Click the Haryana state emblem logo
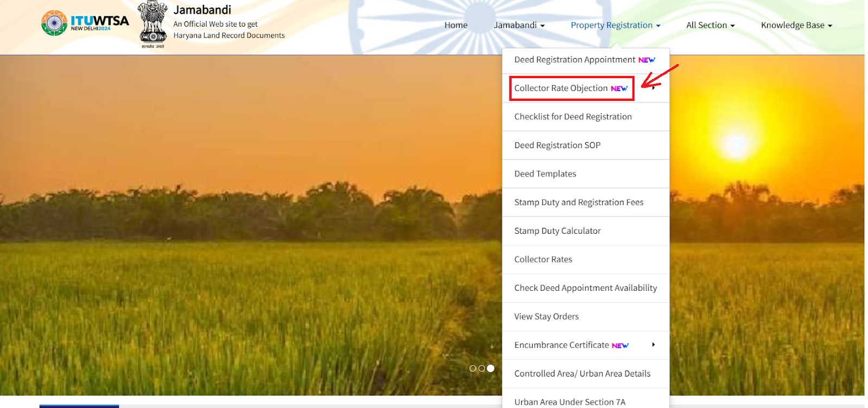The image size is (868, 408). pyautogui.click(x=153, y=23)
